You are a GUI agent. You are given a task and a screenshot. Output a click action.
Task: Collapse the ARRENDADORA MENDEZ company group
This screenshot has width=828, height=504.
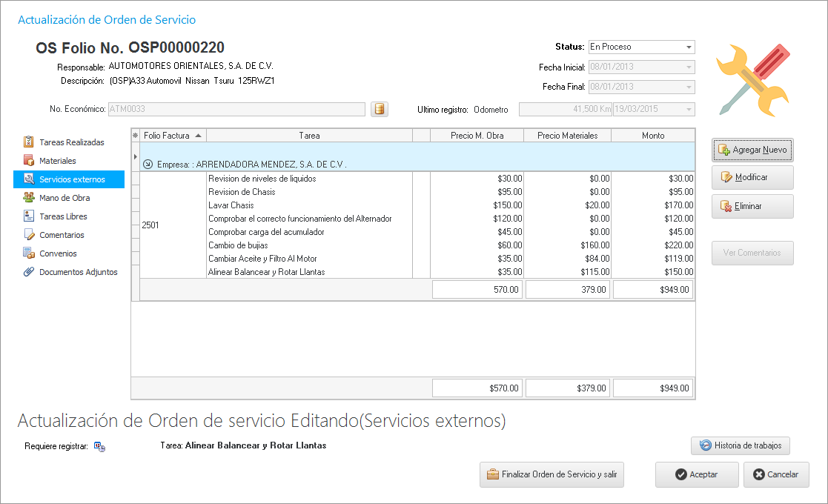148,164
